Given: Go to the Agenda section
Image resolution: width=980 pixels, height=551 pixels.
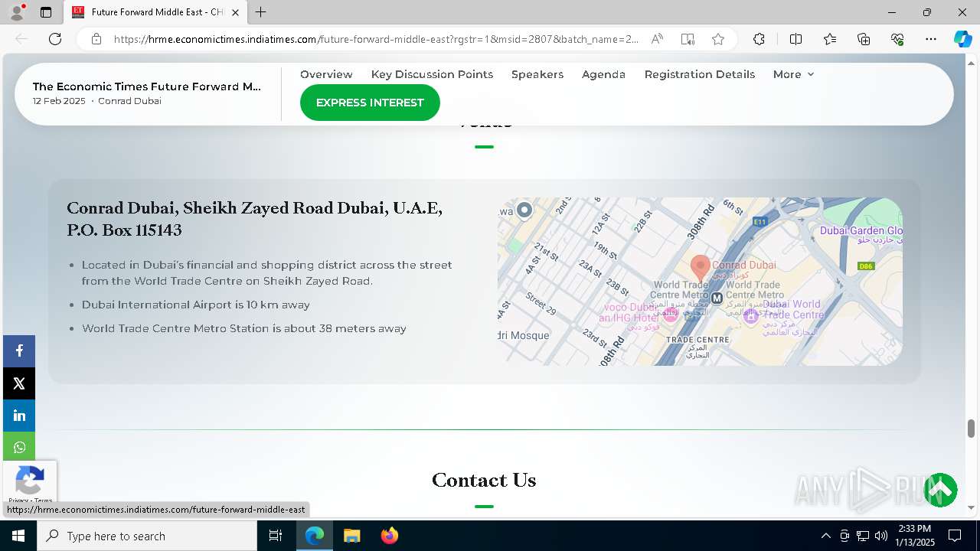Looking at the screenshot, I should 603,74.
